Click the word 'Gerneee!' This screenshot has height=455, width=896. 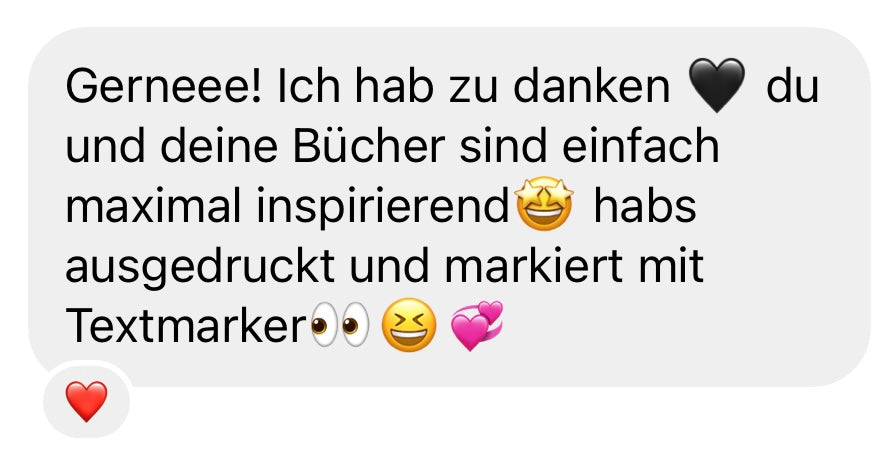[164, 87]
